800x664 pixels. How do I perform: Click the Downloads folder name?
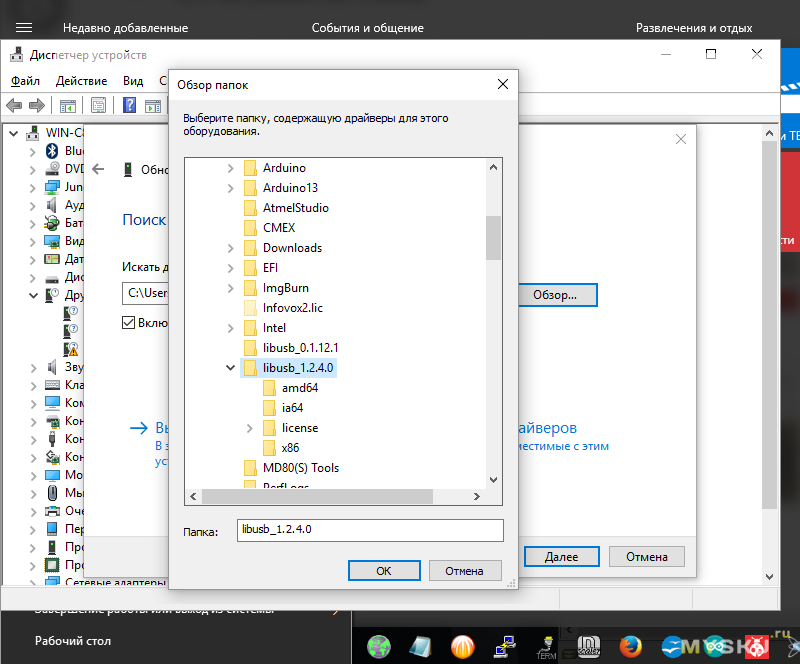click(292, 248)
